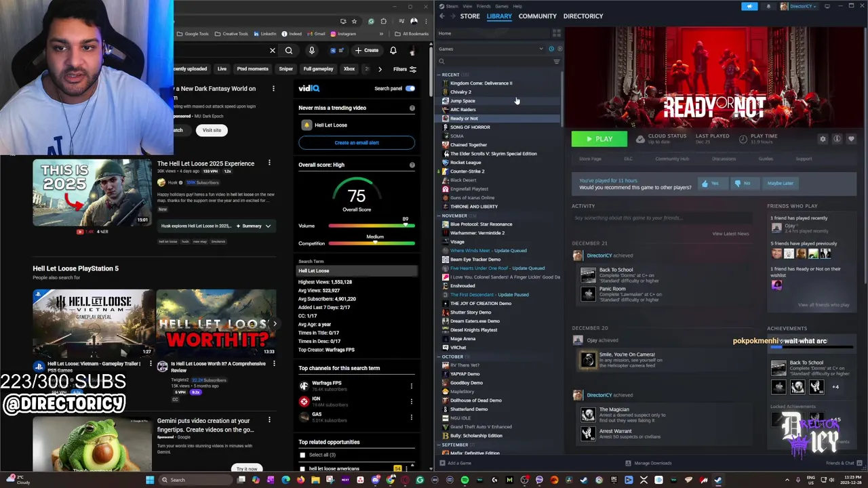Expand the Games collection dropdown in Steam
The height and width of the screenshot is (488, 868).
tap(541, 49)
